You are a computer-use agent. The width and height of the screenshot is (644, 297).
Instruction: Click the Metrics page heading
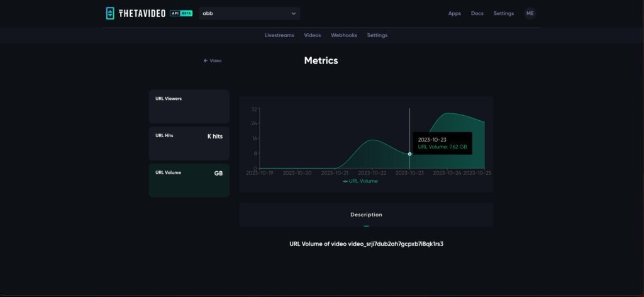pos(321,60)
